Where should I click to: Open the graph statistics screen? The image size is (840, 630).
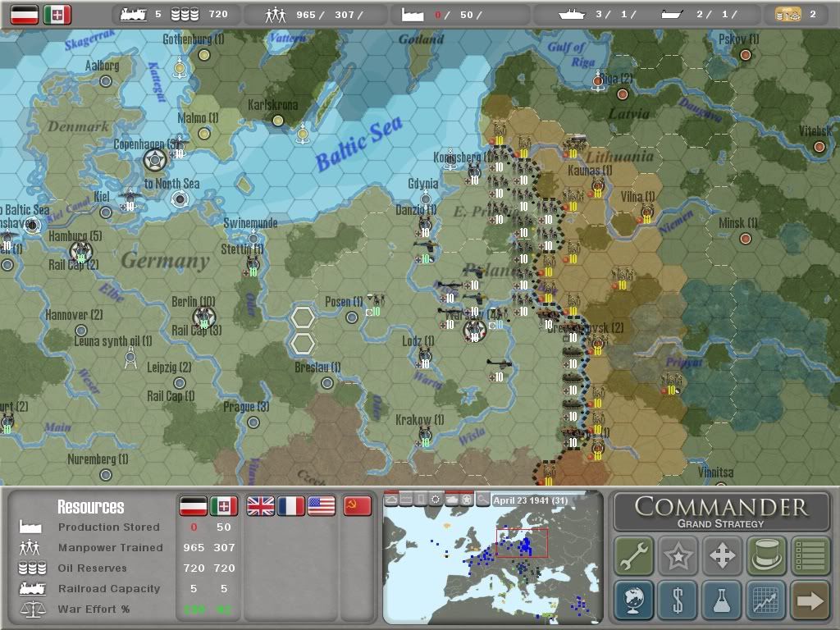pos(765,600)
